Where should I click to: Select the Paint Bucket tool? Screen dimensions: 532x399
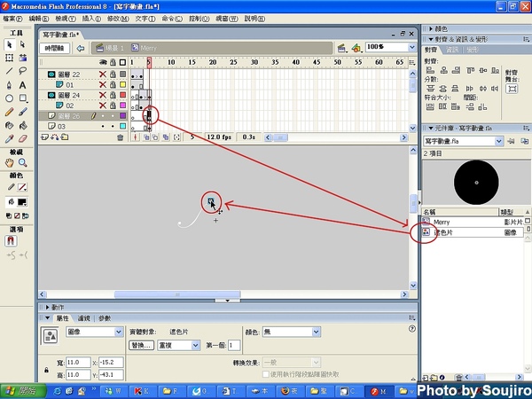tap(22, 126)
